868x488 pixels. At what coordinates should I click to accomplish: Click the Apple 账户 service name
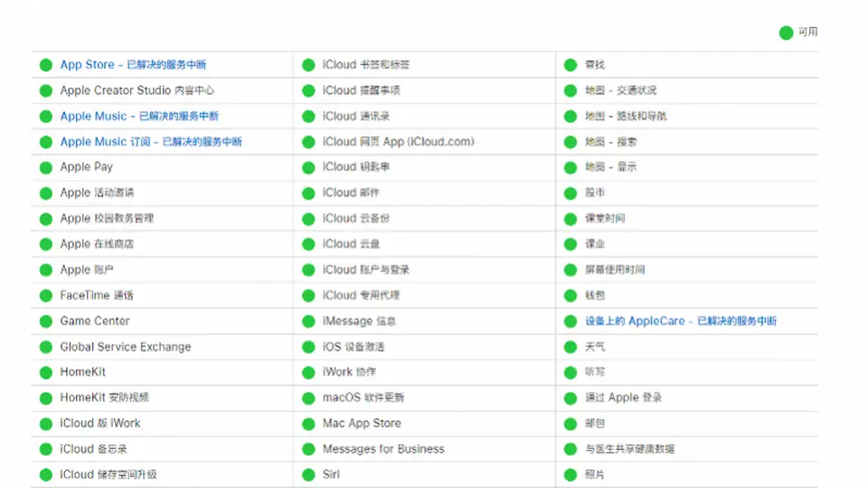87,270
